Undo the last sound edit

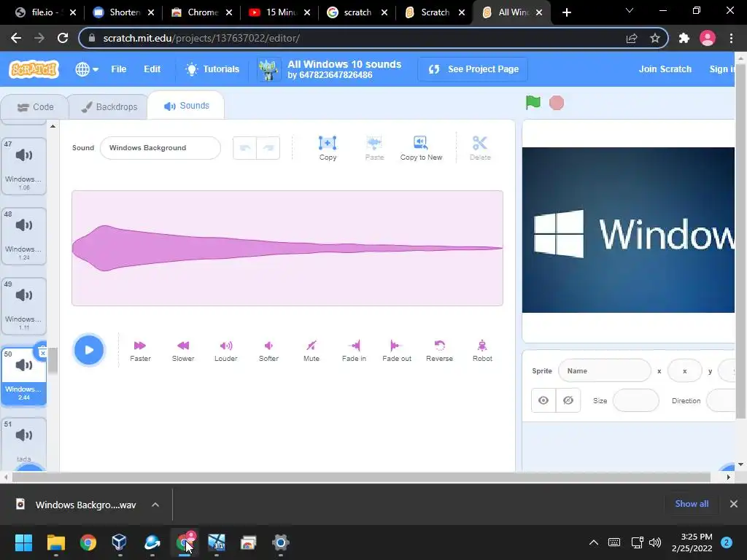[245, 147]
